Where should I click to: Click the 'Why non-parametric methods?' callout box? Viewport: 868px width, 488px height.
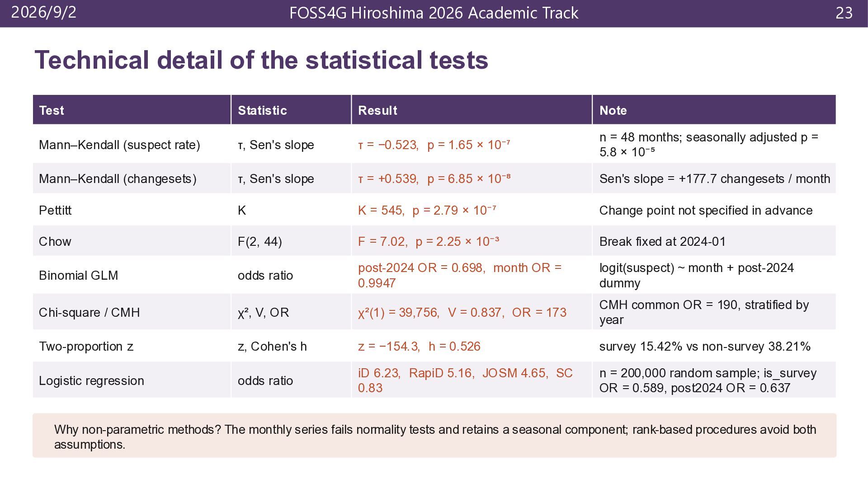coord(434,436)
